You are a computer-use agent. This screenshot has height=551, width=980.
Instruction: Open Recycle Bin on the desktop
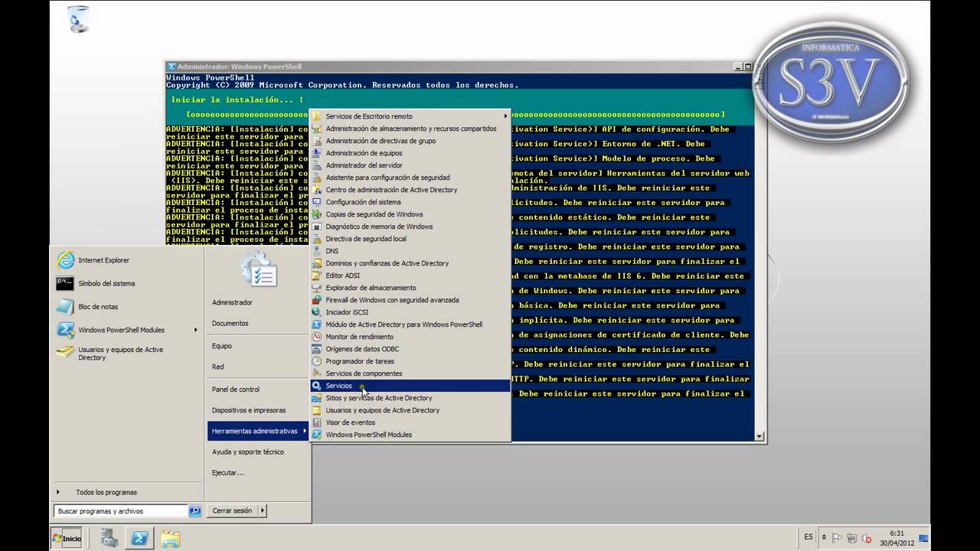(x=78, y=19)
